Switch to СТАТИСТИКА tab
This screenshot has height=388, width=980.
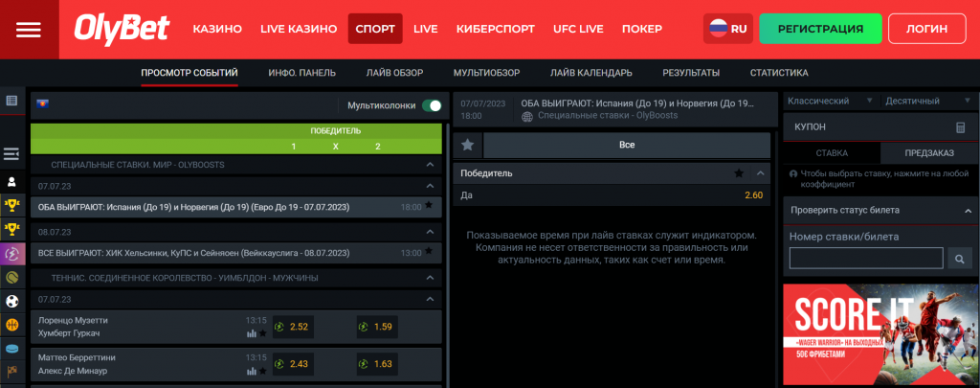coord(779,73)
